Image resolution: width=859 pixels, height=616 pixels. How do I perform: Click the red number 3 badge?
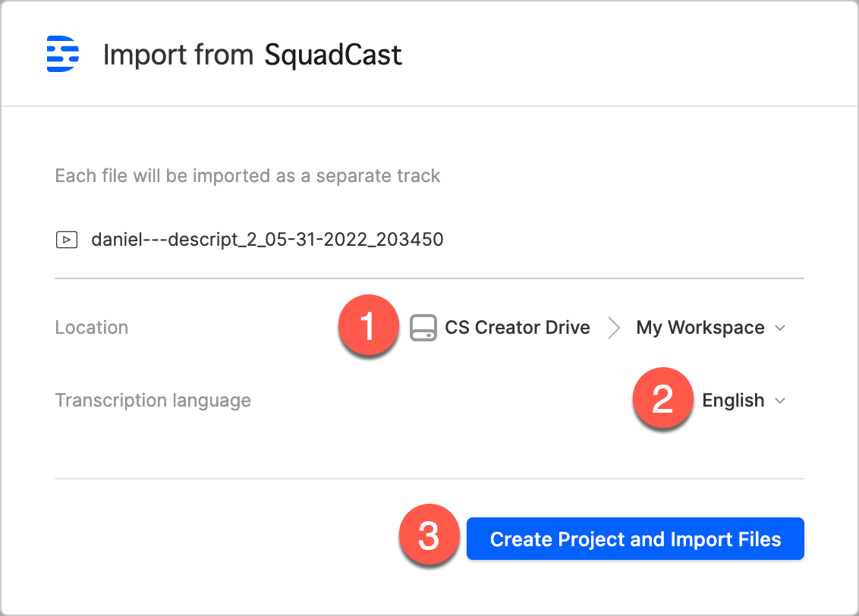click(429, 539)
